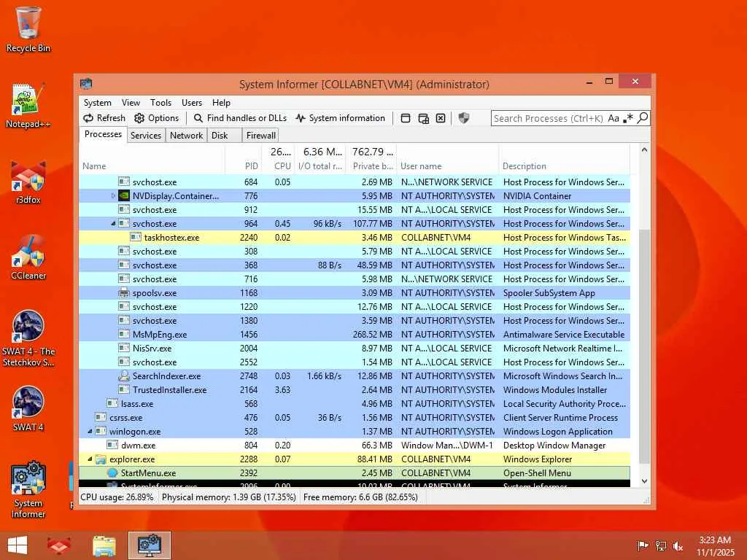
Task: Select the NisSrv.exe process row
Action: coord(355,348)
